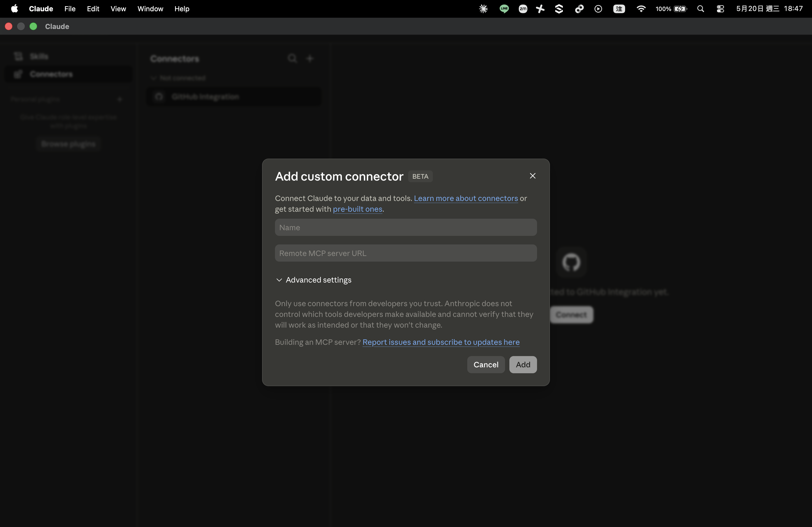Open the Help menu
812x527 pixels.
coord(182,9)
